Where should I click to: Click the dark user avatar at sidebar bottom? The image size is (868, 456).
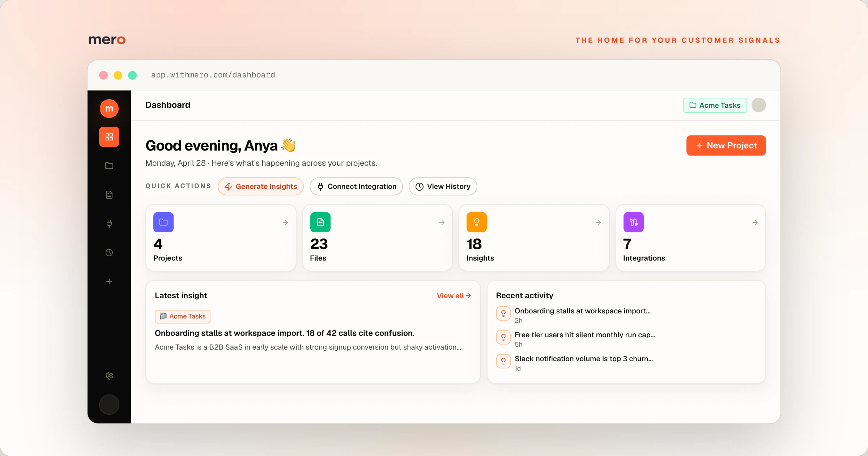(x=109, y=405)
